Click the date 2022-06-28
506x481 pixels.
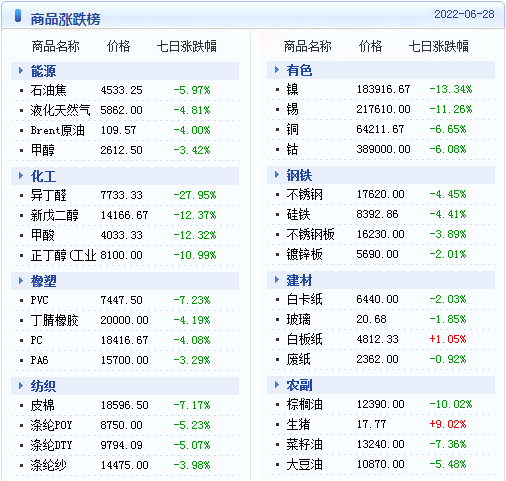pos(464,14)
